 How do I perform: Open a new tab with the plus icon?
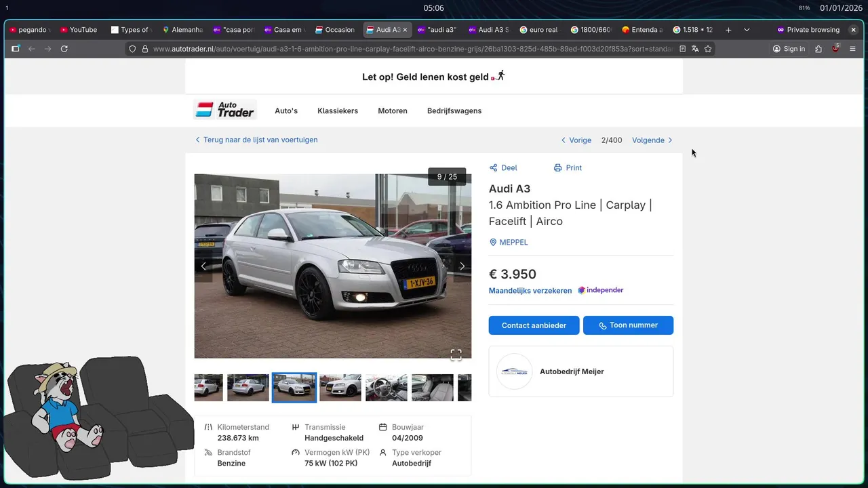[x=728, y=30]
